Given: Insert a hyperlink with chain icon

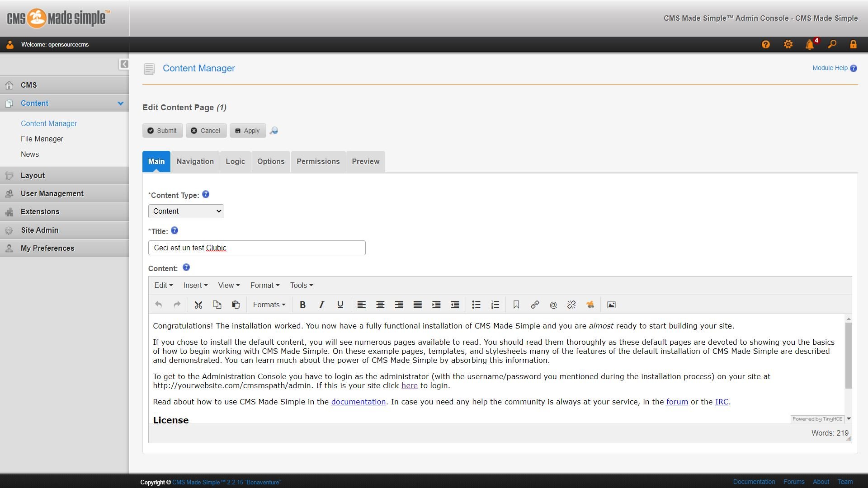Looking at the screenshot, I should (535, 305).
